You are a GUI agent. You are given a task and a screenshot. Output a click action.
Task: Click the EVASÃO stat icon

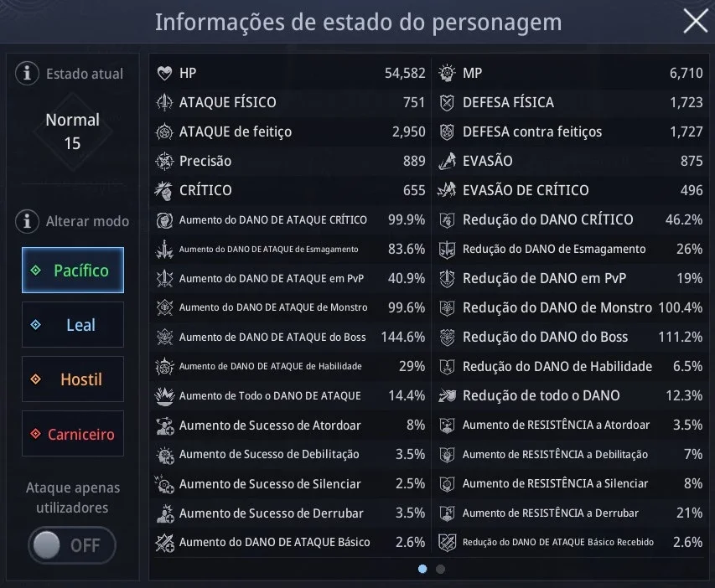click(x=448, y=161)
